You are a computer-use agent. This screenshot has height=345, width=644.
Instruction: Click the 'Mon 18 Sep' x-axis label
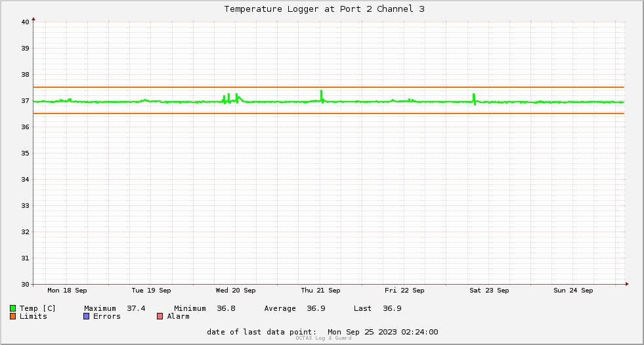(68, 291)
